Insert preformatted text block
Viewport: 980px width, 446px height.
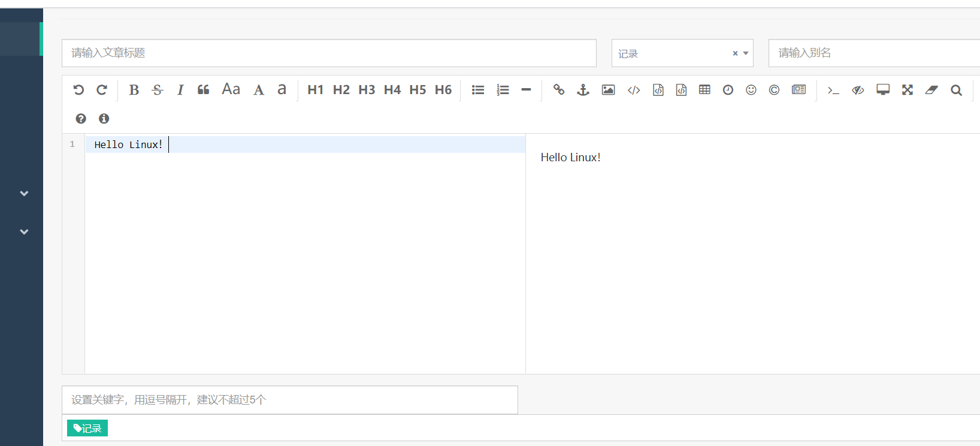658,90
